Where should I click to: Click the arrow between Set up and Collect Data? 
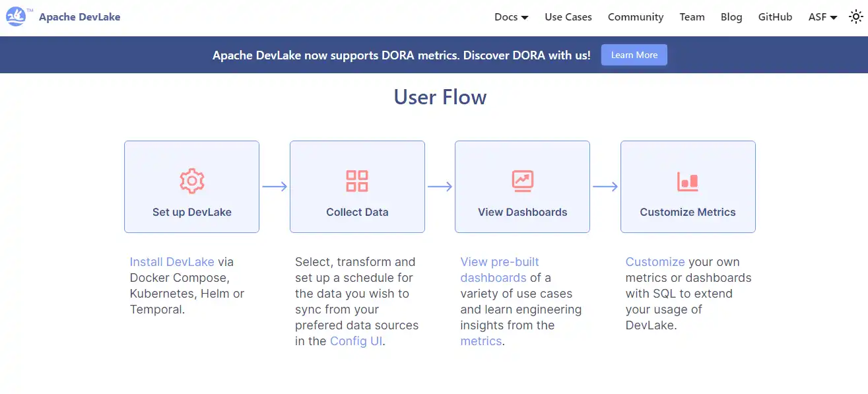point(275,187)
